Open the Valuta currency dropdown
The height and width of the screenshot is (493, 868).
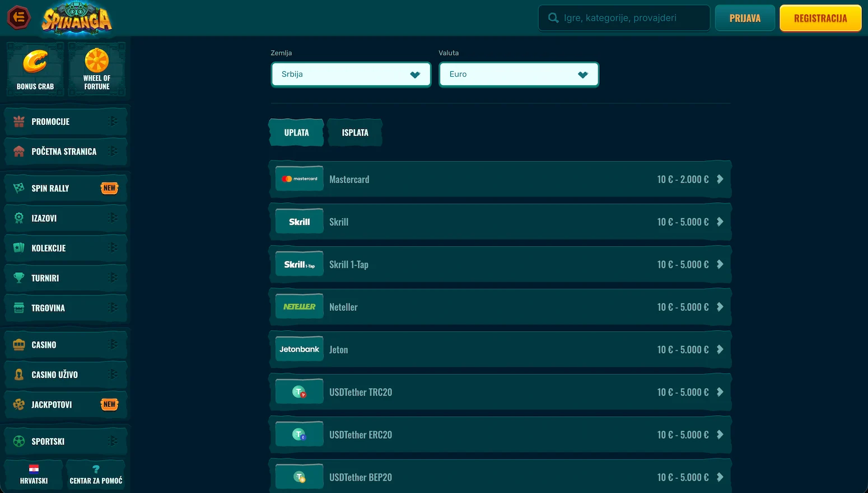coord(519,75)
